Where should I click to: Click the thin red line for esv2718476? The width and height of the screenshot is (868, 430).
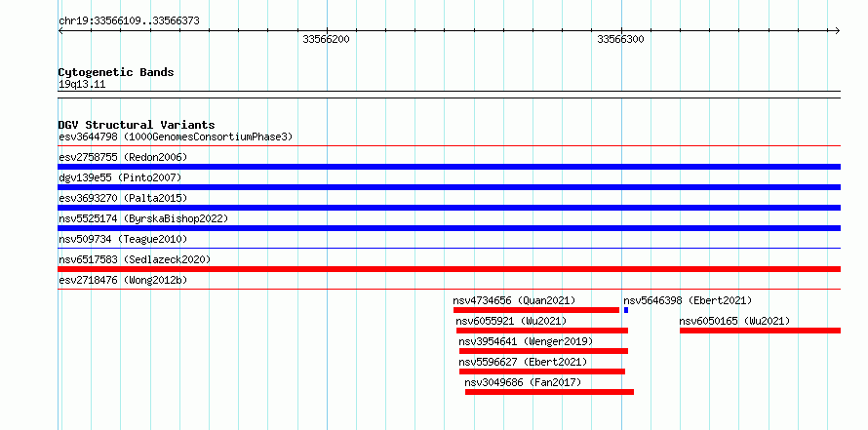(x=450, y=290)
